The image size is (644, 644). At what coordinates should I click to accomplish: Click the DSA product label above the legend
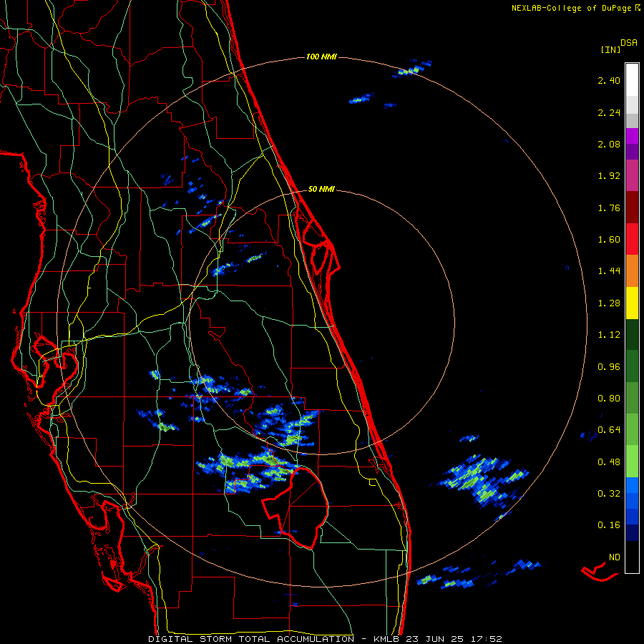629,42
